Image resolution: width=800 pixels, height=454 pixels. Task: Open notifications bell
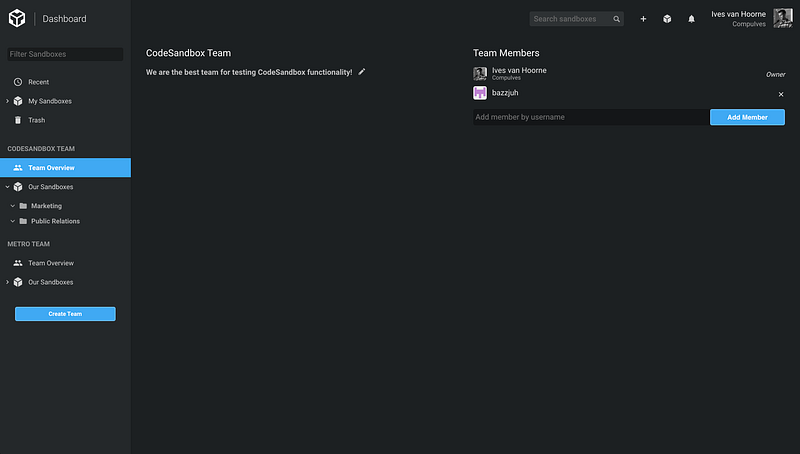691,19
